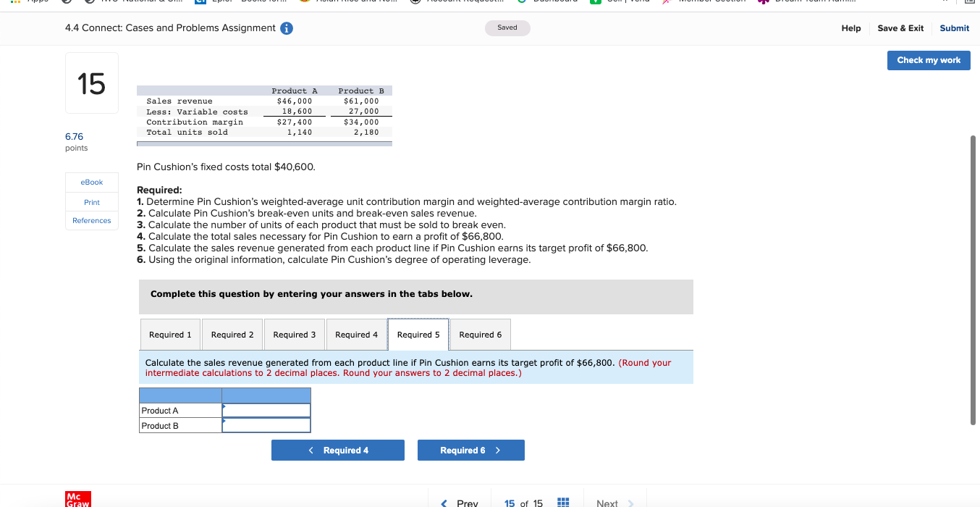The height and width of the screenshot is (507, 980).
Task: Switch to the Required 1 tab
Action: (x=170, y=334)
